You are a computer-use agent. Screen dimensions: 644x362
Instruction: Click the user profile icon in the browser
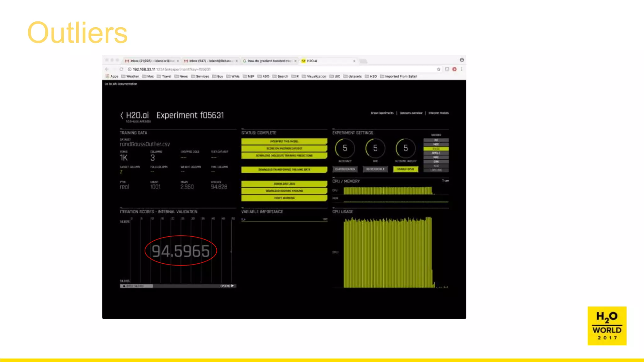pos(462,60)
